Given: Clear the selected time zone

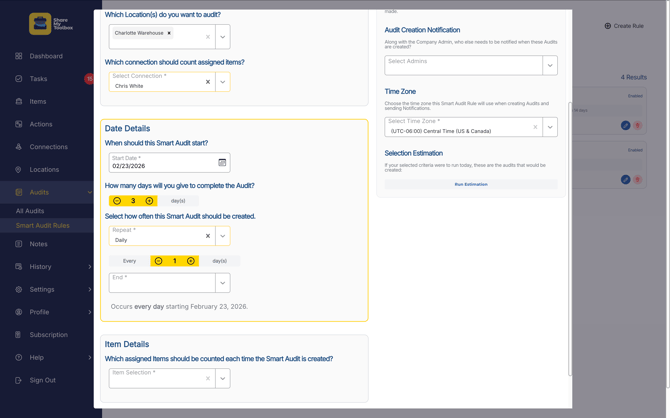Looking at the screenshot, I should coord(535,127).
